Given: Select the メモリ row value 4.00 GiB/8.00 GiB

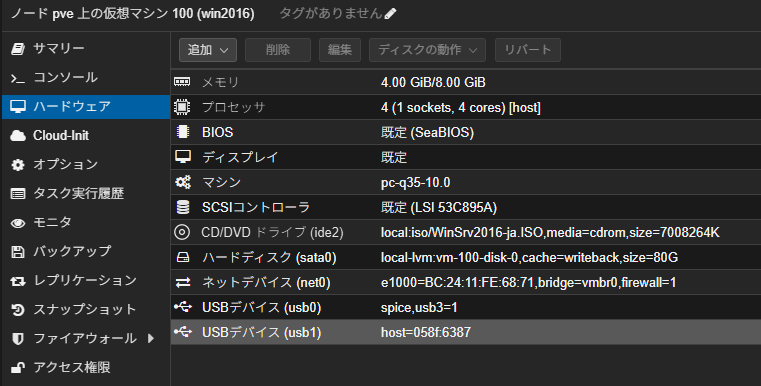Looking at the screenshot, I should [433, 82].
